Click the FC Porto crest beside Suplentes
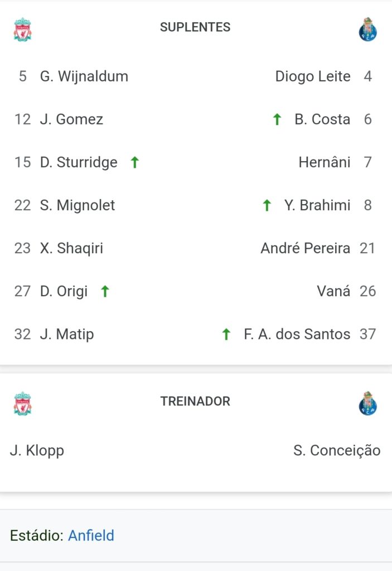392x571 pixels. (368, 30)
